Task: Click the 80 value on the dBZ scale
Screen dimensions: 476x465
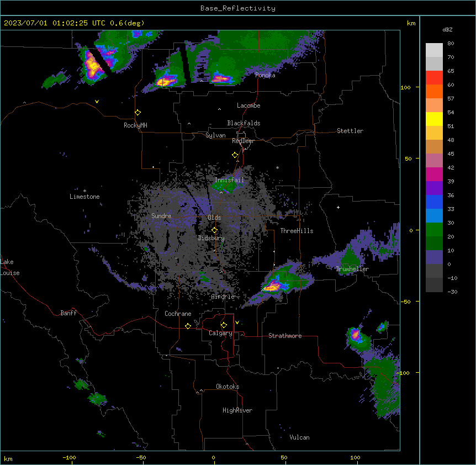Action: 451,44
